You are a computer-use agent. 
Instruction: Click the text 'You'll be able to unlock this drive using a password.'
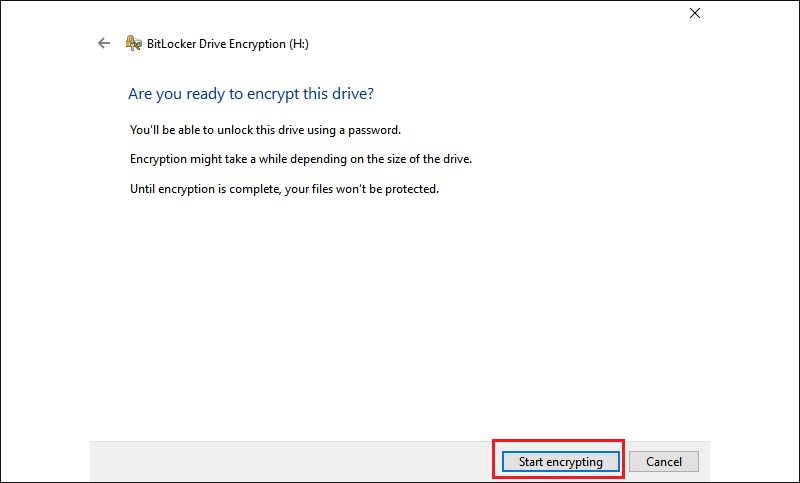(x=265, y=130)
